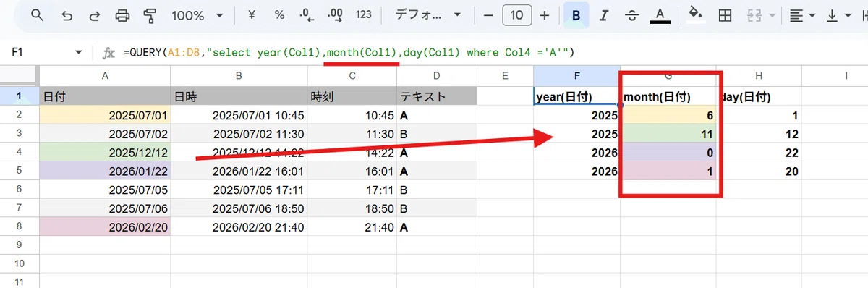
Task: Toggle italic formatting
Action: [604, 15]
